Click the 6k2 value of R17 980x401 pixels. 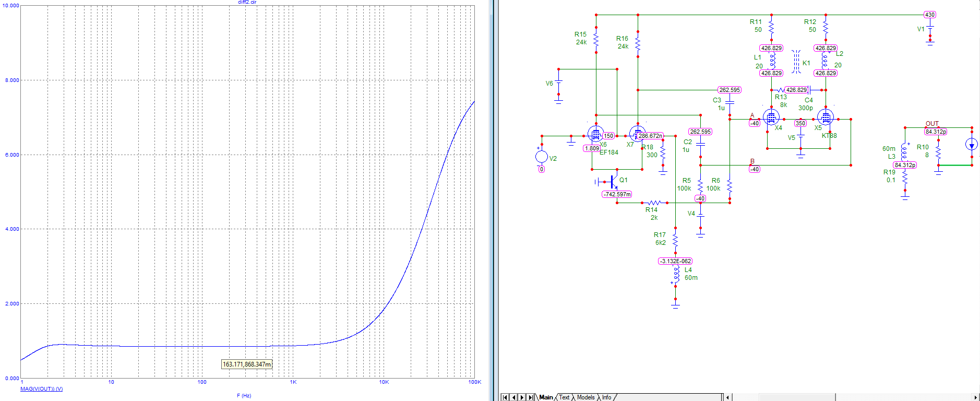661,243
